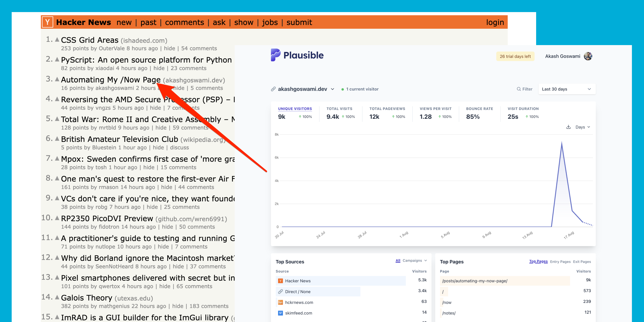Image resolution: width=644 pixels, height=322 pixels.
Task: Open 54 comments on CSS Grid Areas
Action: tap(199, 48)
